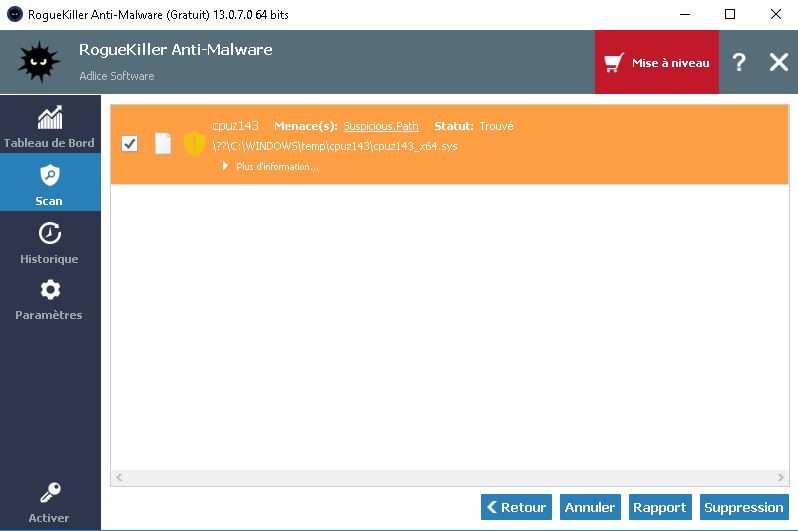Close the window from the title bar
Image resolution: width=798 pixels, height=531 pixels.
click(776, 14)
